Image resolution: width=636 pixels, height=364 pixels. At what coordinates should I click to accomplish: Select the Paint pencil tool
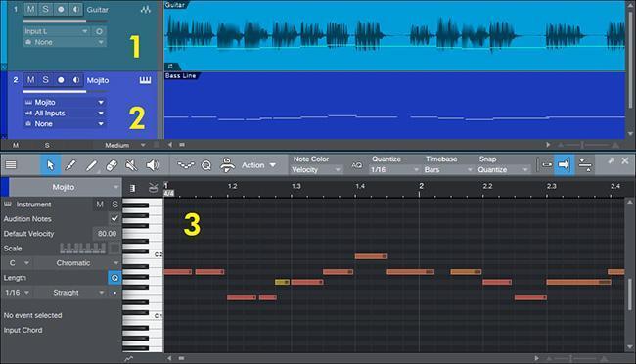tap(91, 165)
